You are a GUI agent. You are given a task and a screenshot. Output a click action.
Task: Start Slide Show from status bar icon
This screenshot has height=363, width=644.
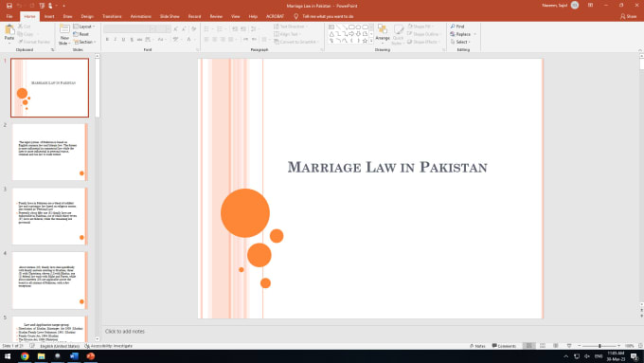pyautogui.click(x=569, y=346)
